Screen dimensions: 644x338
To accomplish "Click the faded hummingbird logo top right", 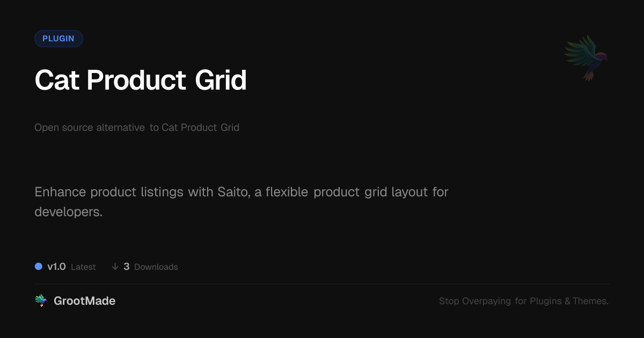I will point(586,57).
